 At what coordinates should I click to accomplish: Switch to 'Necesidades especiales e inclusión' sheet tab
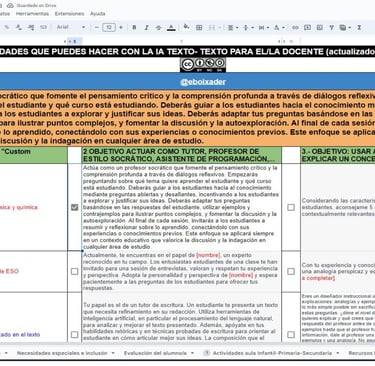pyautogui.click(x=62, y=353)
